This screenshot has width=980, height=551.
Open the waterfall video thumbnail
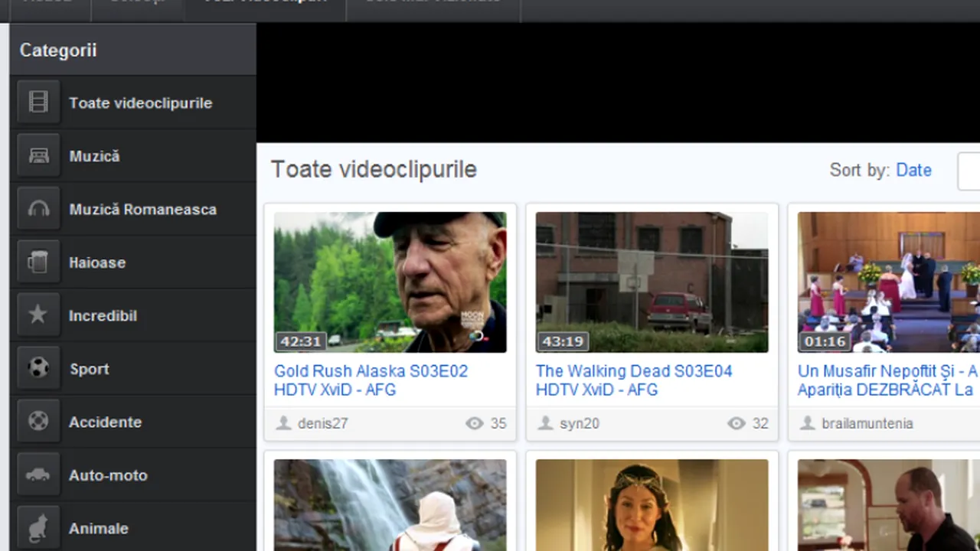coord(390,505)
